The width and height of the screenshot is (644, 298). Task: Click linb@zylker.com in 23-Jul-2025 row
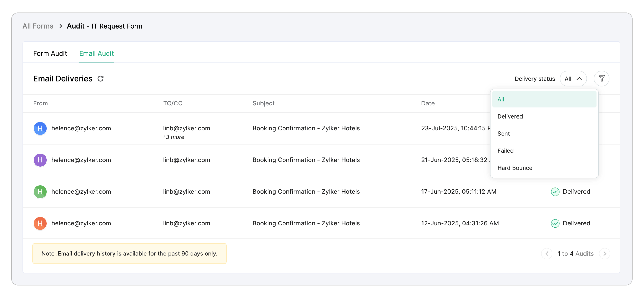tap(187, 128)
